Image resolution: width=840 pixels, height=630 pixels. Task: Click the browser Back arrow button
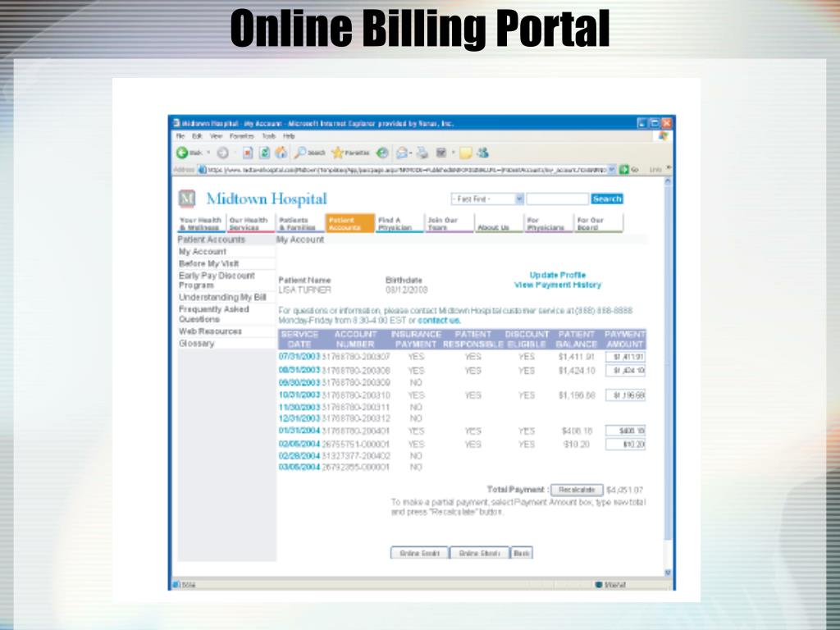point(182,153)
